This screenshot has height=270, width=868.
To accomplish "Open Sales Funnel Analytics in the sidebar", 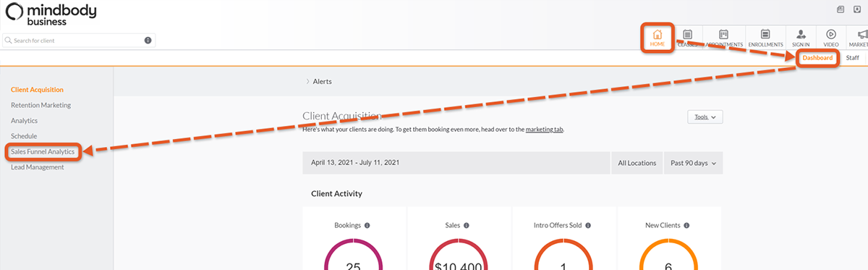I will [x=43, y=152].
